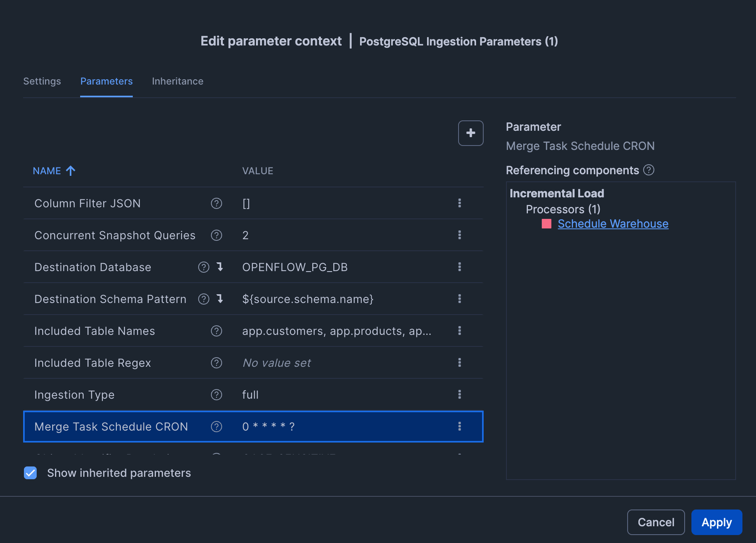
Task: Select the Destination Schema Pattern parameter name
Action: [110, 299]
